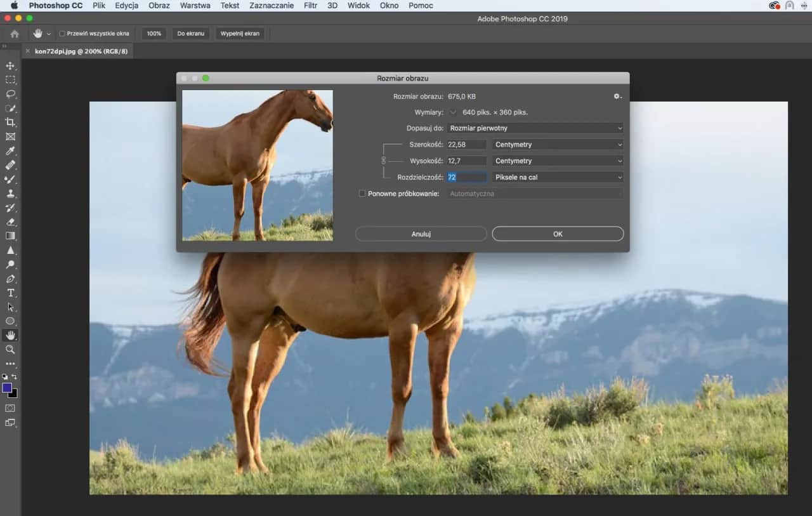The image size is (812, 516).
Task: Open the Piksele na cal dropdown
Action: pos(557,177)
